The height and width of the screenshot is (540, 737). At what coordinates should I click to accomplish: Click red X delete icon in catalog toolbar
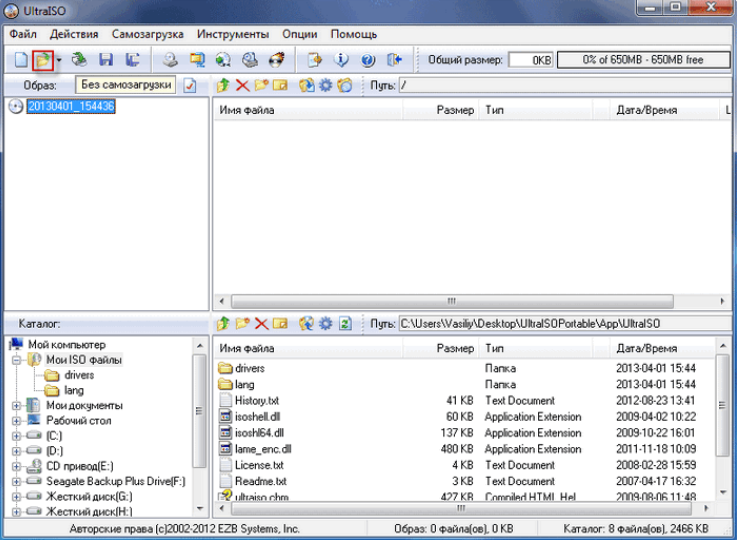pos(261,323)
